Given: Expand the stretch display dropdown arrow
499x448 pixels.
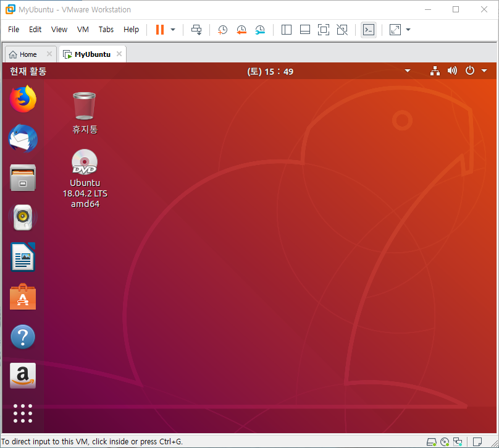Looking at the screenshot, I should point(408,30).
